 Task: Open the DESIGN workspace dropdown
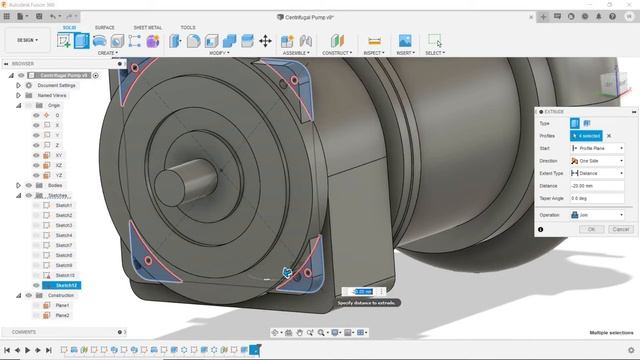27,40
